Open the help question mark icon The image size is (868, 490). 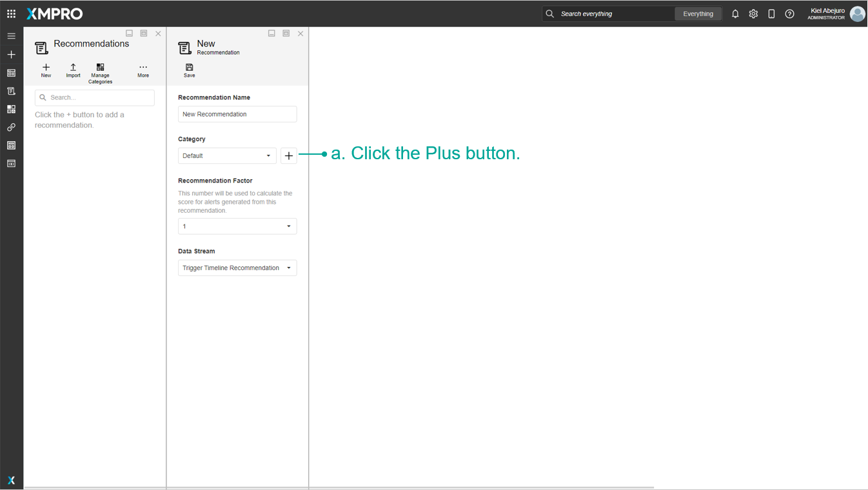click(x=789, y=14)
